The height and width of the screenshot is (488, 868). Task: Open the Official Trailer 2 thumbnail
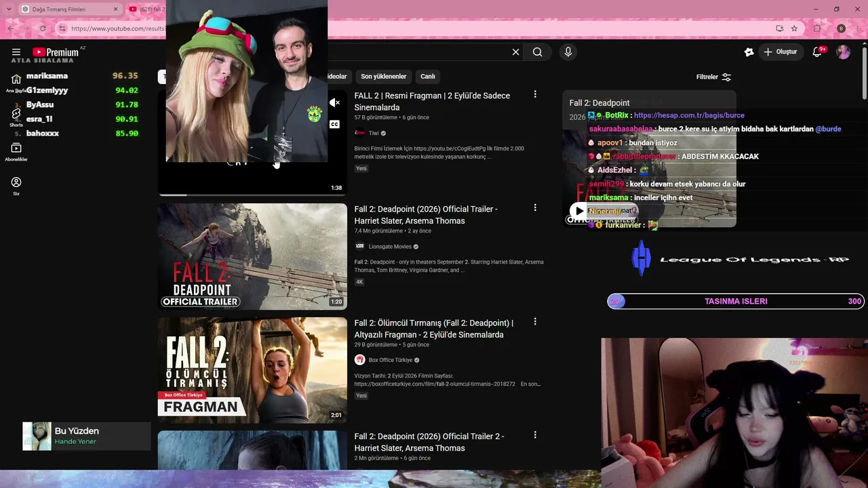252,450
